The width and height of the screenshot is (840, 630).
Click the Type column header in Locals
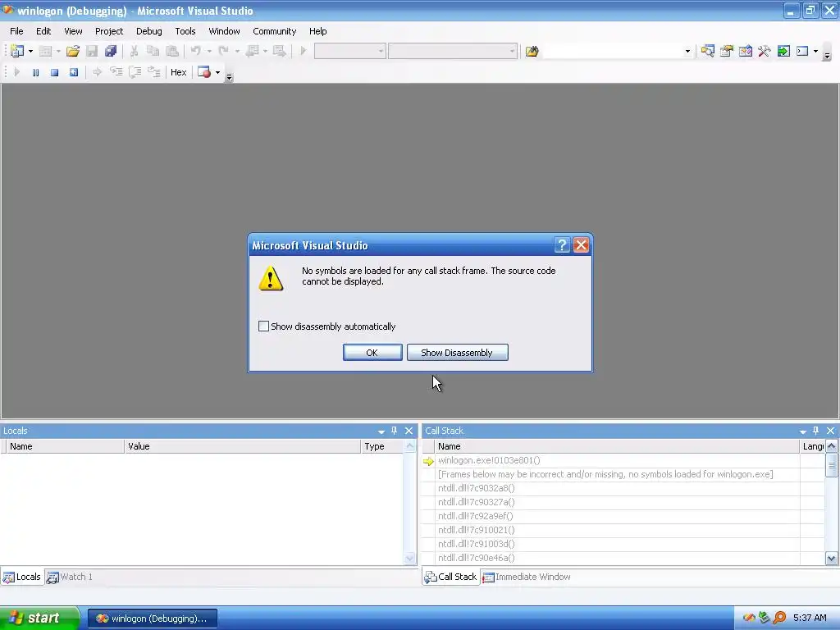point(382,446)
